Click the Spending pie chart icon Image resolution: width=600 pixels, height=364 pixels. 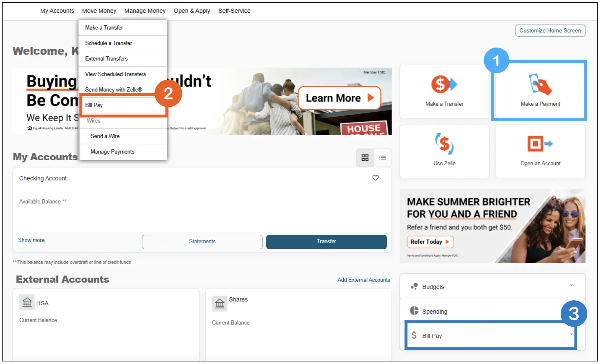pos(414,311)
